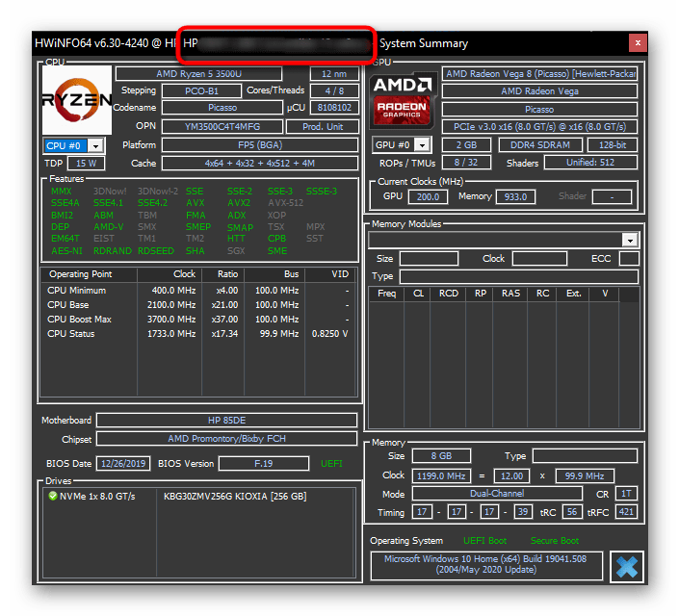Click the GPU clock 200.0 value
This screenshot has height=616, width=679.
click(x=428, y=197)
